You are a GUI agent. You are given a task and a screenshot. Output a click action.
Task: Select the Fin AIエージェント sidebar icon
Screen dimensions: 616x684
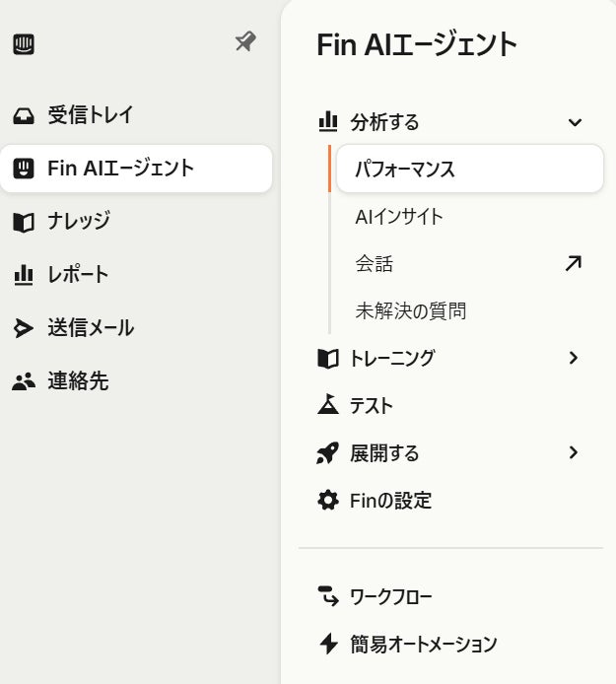pos(23,169)
